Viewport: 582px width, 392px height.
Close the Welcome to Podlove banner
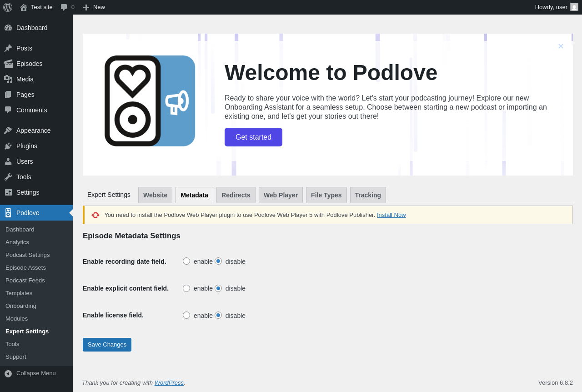coord(561,46)
